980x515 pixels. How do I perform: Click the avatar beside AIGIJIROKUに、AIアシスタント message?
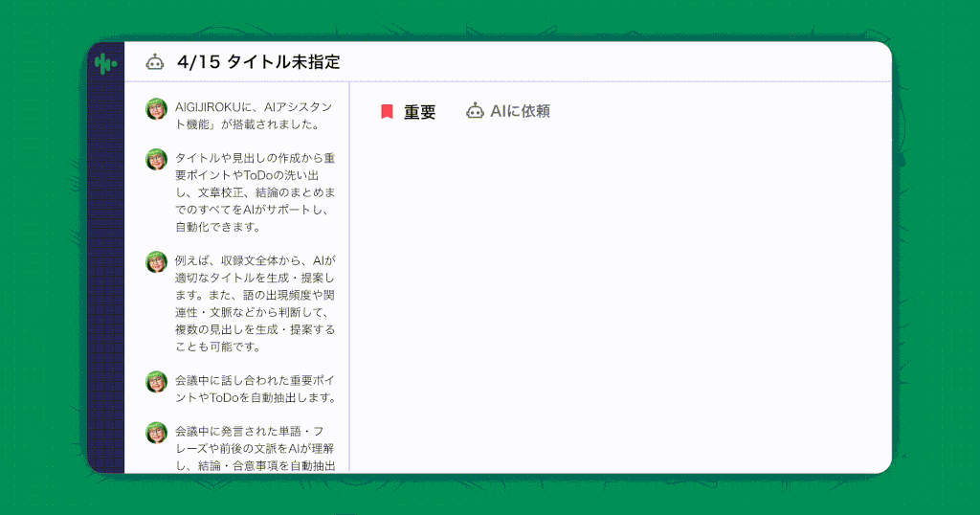tap(156, 109)
